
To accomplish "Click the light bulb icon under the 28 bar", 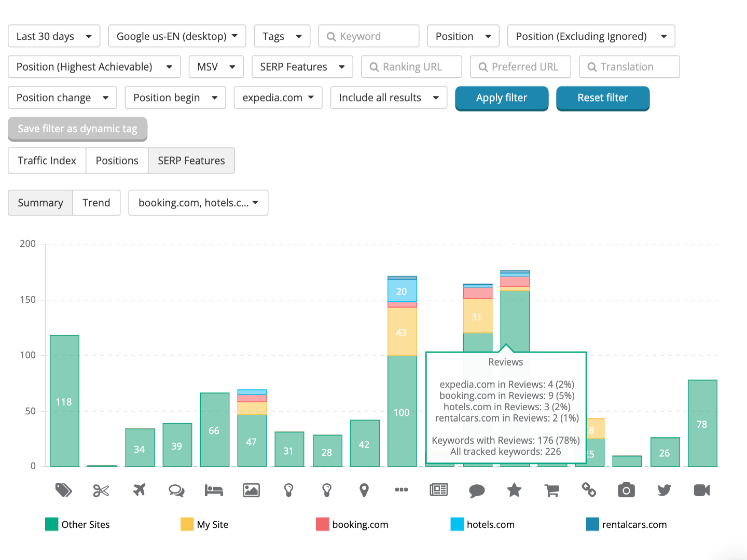I will pos(327,490).
